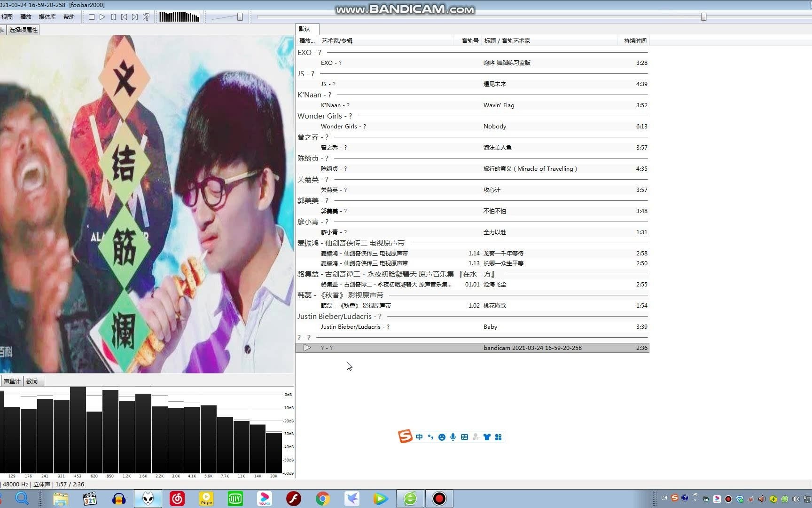Click the toolbar spectrum visualizer
Image resolution: width=812 pixels, height=508 pixels.
click(180, 17)
